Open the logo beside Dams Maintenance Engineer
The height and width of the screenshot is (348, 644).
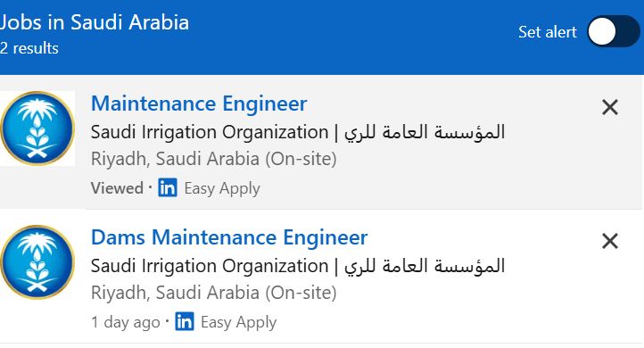tap(37, 262)
